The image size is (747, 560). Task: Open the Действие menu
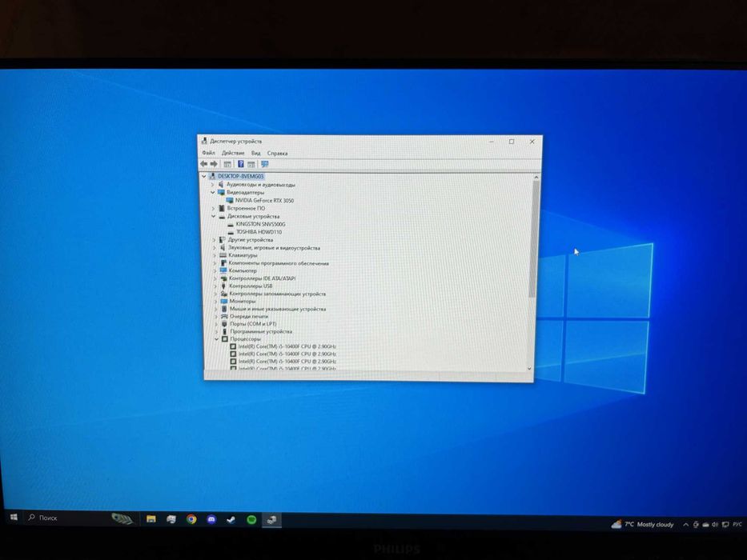[x=233, y=153]
